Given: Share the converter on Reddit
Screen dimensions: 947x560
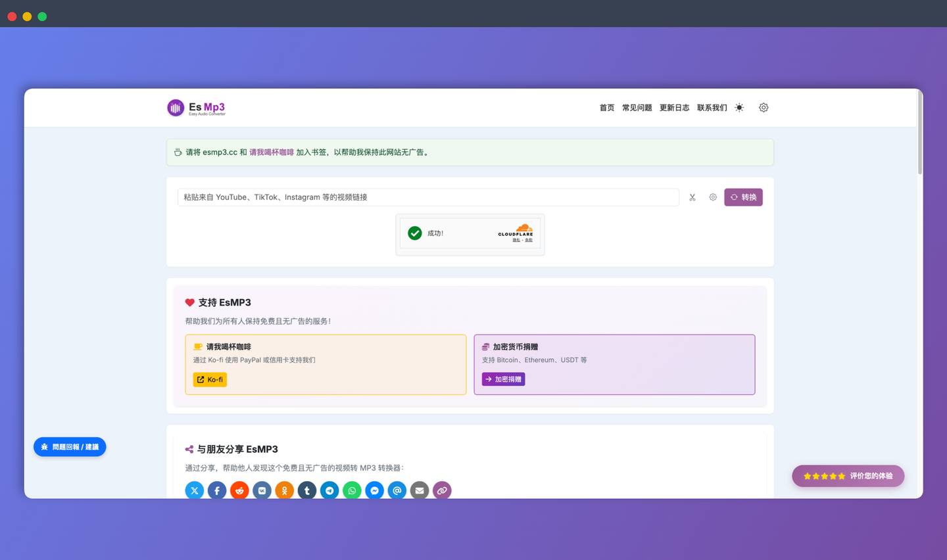Looking at the screenshot, I should 239,490.
